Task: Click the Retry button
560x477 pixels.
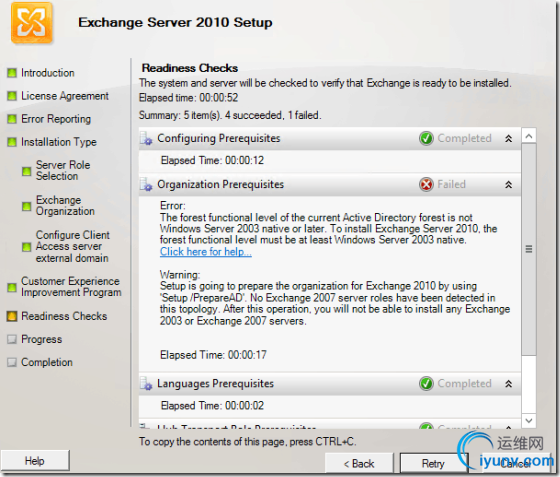Action: [433, 463]
